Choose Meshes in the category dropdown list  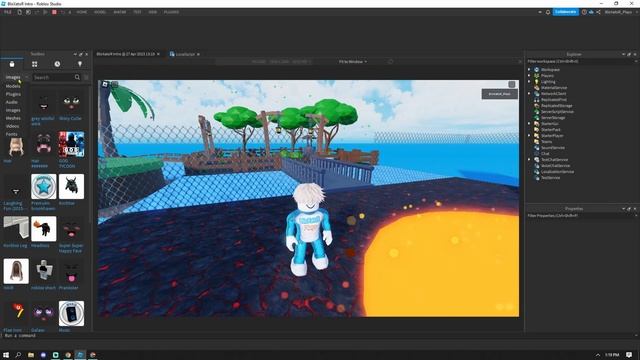tap(13, 118)
